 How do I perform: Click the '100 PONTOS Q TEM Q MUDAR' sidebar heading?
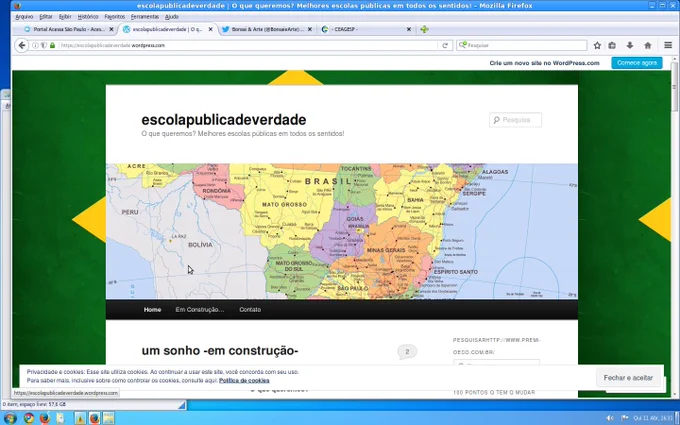494,392
